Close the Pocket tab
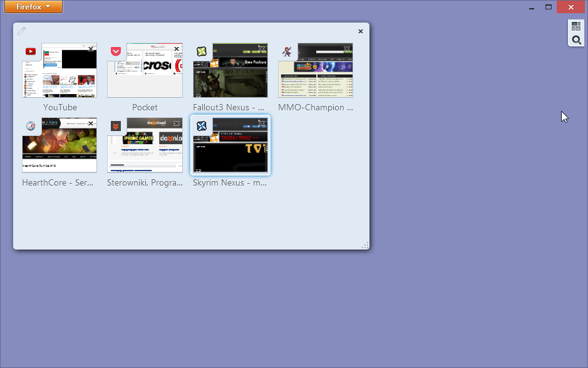588x368 pixels. click(176, 49)
